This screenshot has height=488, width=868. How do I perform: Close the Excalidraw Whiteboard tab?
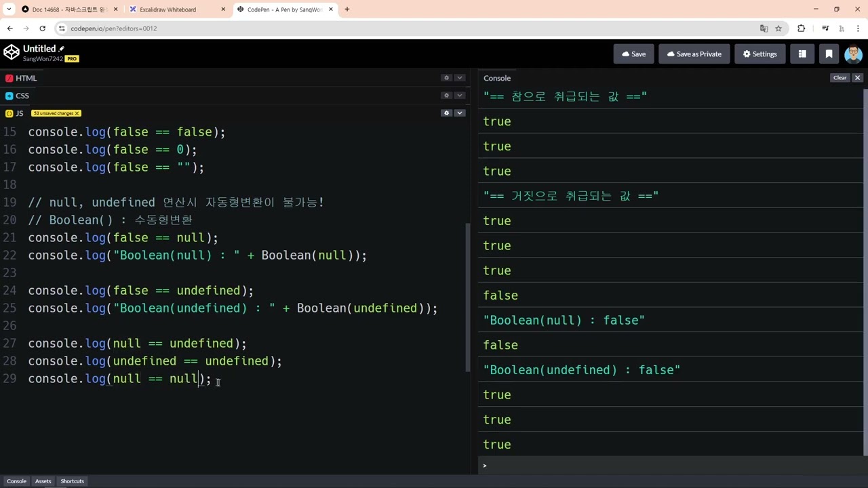(224, 9)
